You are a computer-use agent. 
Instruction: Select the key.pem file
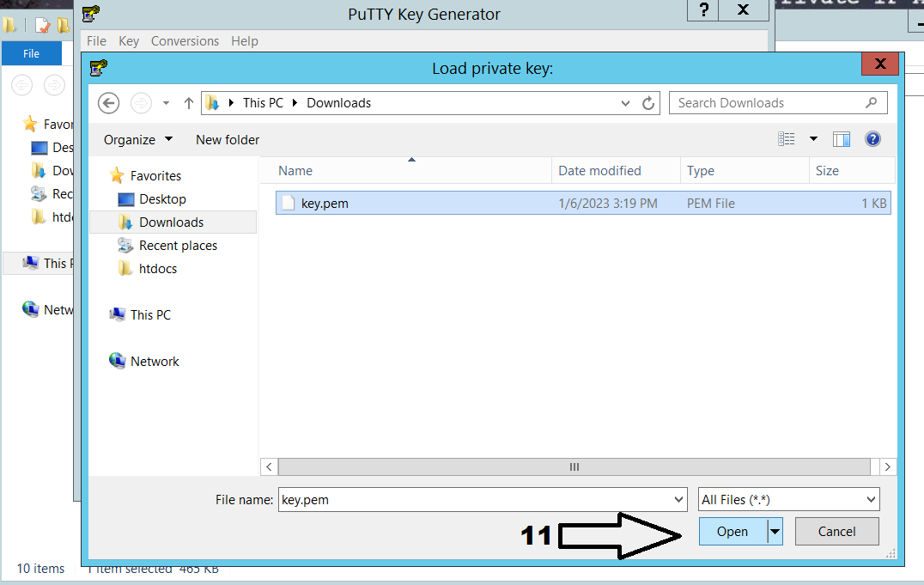click(x=325, y=204)
